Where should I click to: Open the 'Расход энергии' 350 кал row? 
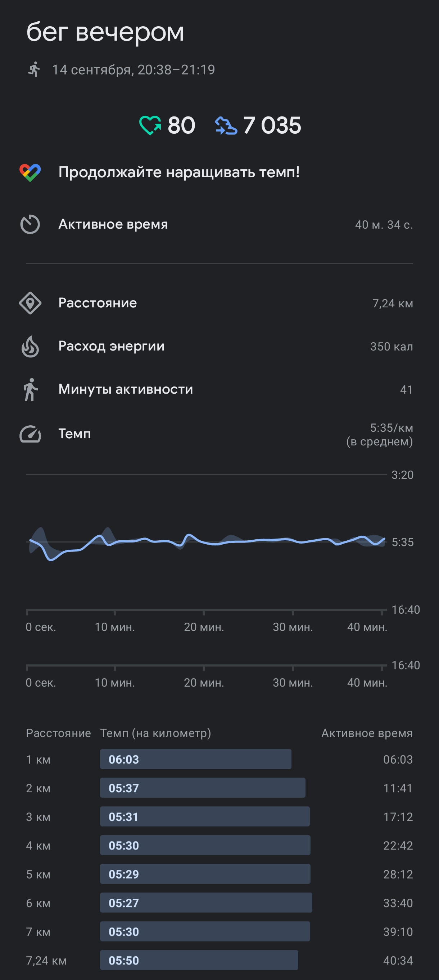click(x=219, y=346)
